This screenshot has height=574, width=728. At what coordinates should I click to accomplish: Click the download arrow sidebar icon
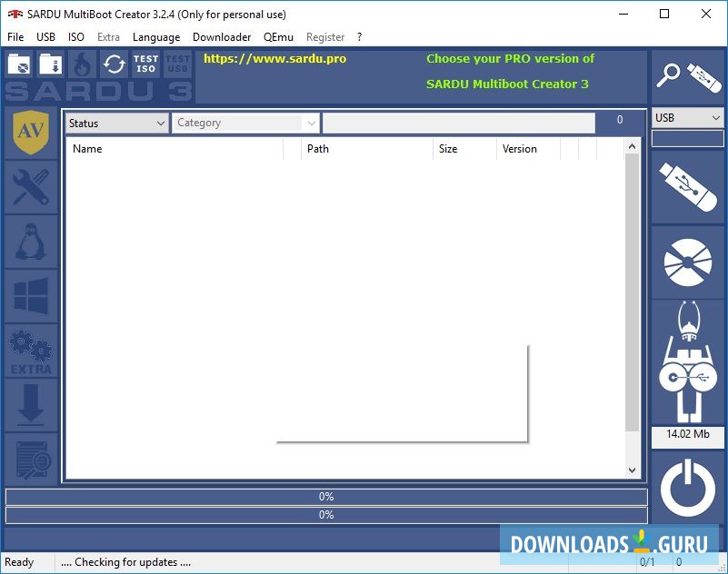pos(31,405)
